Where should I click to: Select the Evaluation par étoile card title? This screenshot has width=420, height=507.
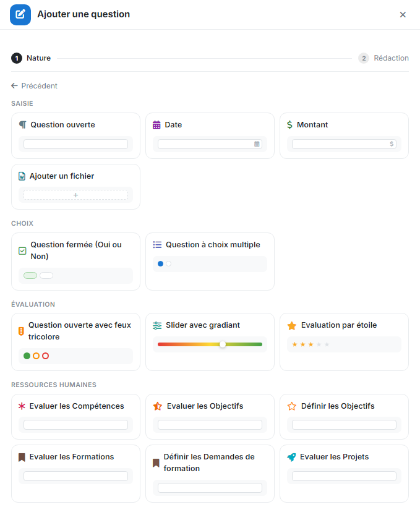[339, 325]
